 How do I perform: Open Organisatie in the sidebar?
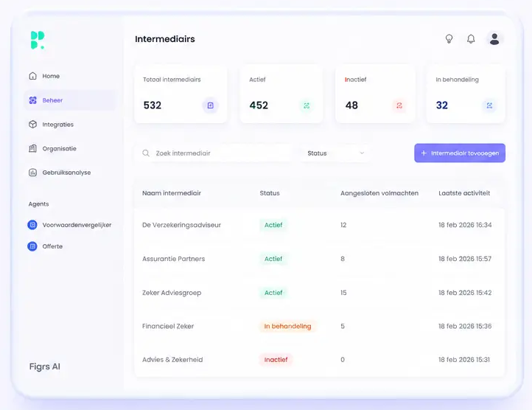point(71,148)
